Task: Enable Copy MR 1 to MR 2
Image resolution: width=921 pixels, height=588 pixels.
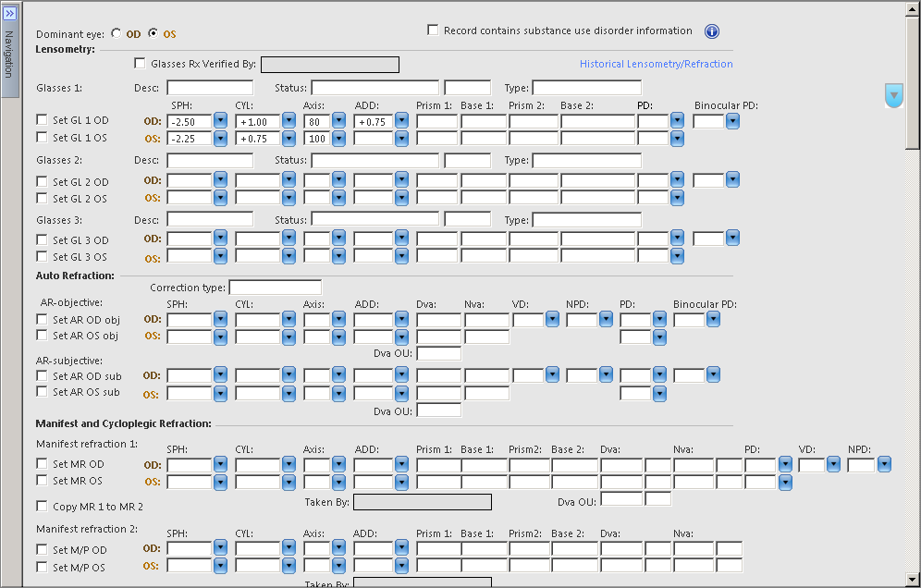Action: (42, 506)
